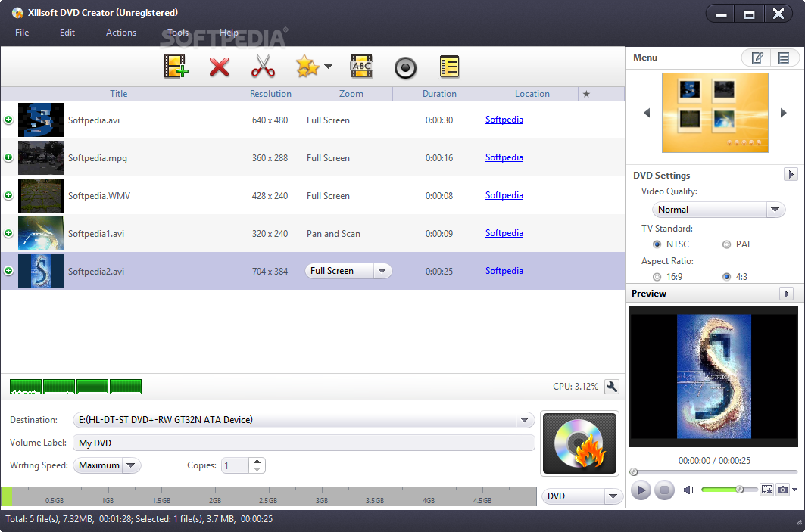Open the Video Quality Normal dropdown
Screen dimensions: 805x532
(x=718, y=210)
